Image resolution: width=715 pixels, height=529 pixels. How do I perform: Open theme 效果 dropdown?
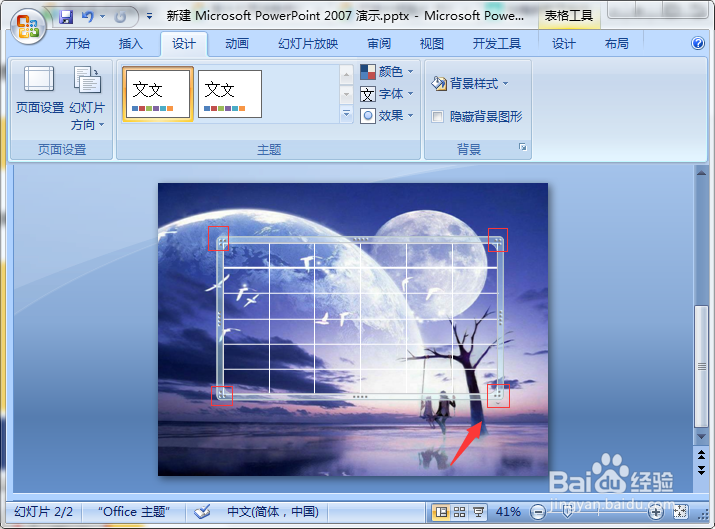pos(387,116)
